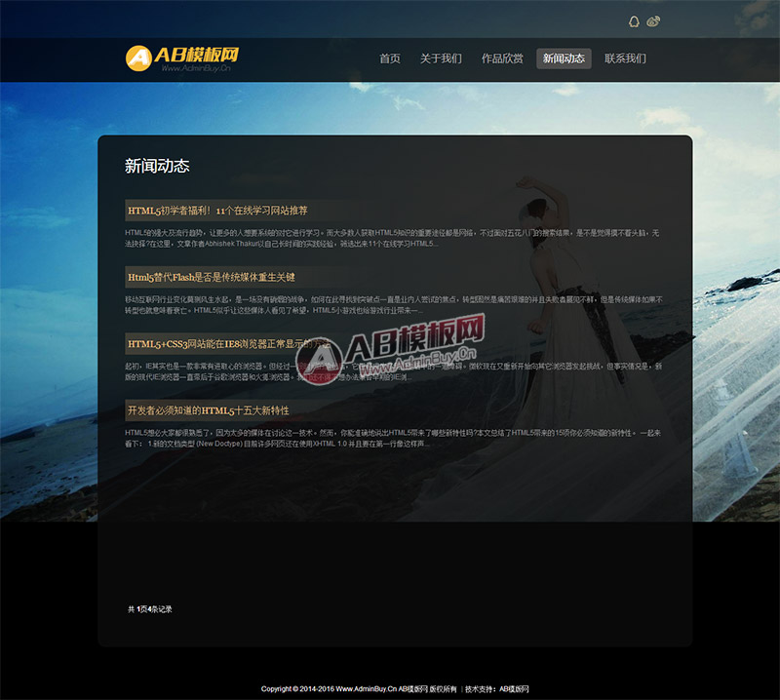Screen dimensions: 780x700
Task: Click pagination text 共1页4条记录
Action: 150,609
